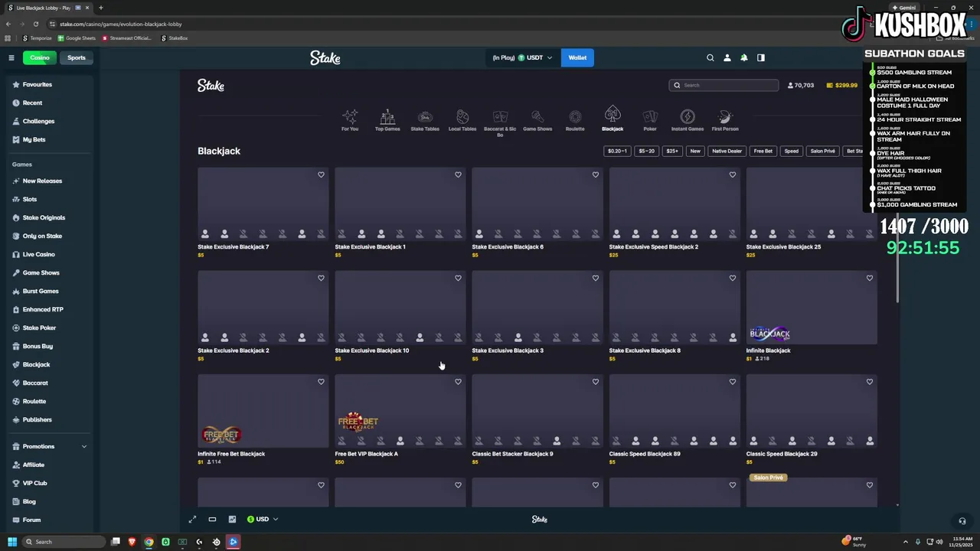980x551 pixels.
Task: Switch to the Casino tab
Action: [40, 57]
